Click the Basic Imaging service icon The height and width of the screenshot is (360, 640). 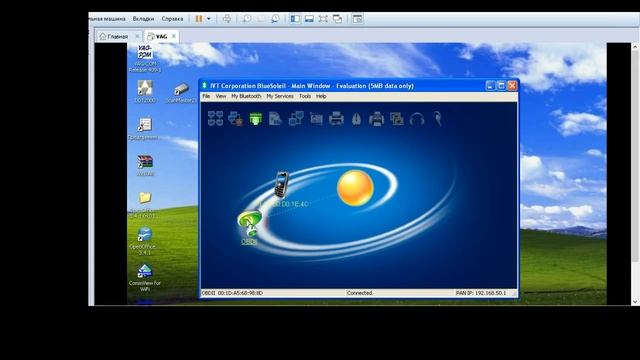click(397, 119)
